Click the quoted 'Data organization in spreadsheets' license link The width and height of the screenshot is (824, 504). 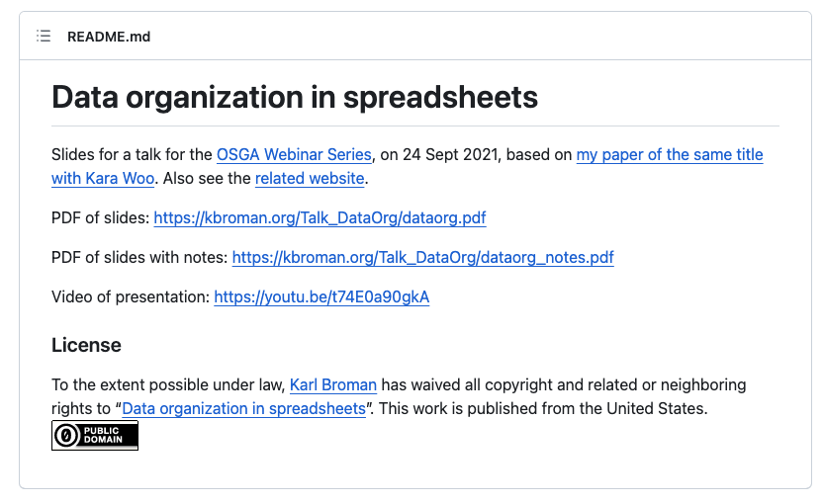point(243,408)
